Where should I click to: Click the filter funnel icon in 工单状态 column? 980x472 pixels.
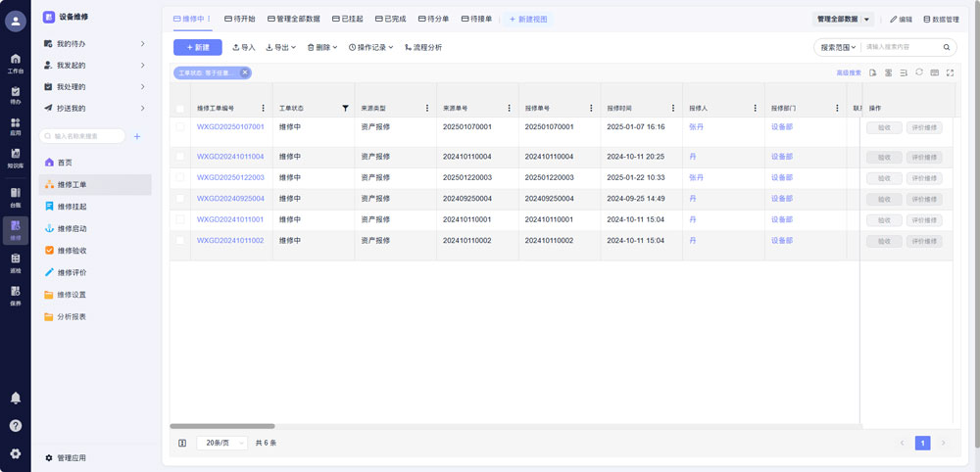tap(344, 108)
